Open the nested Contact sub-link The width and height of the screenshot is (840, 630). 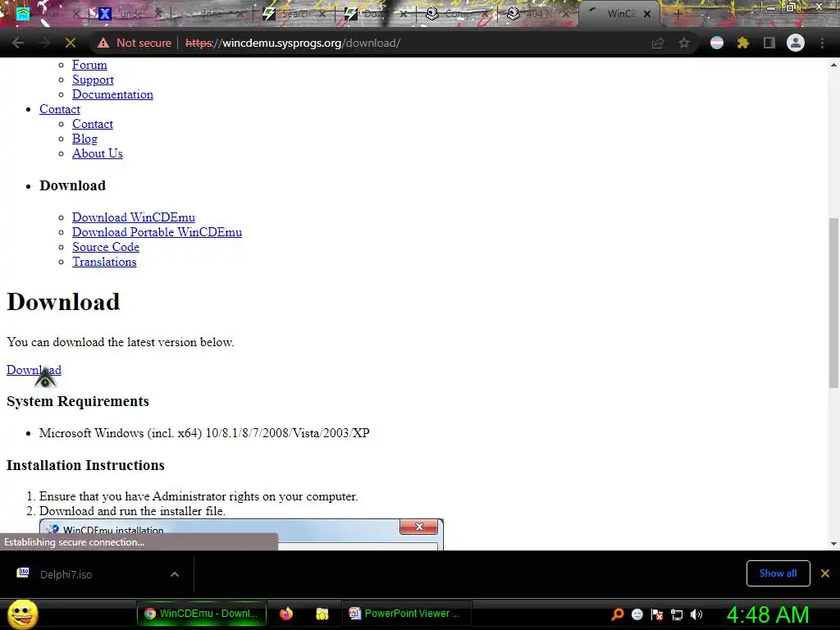[x=93, y=124]
